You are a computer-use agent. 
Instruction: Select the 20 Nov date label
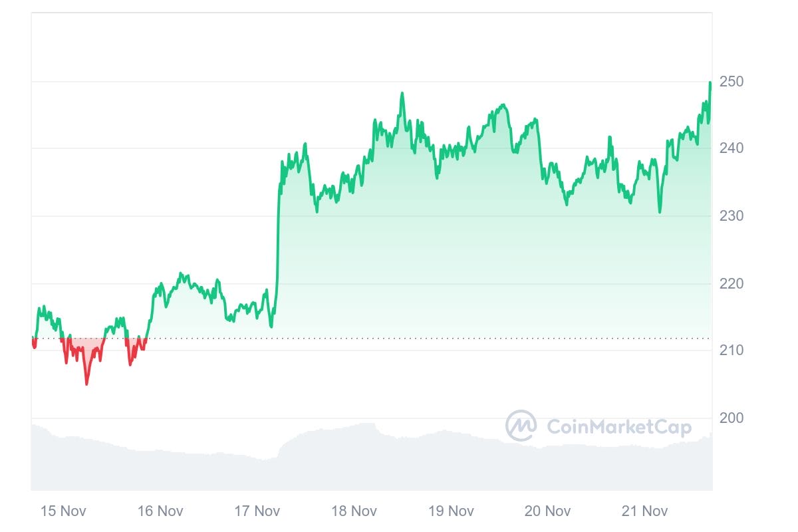(548, 511)
